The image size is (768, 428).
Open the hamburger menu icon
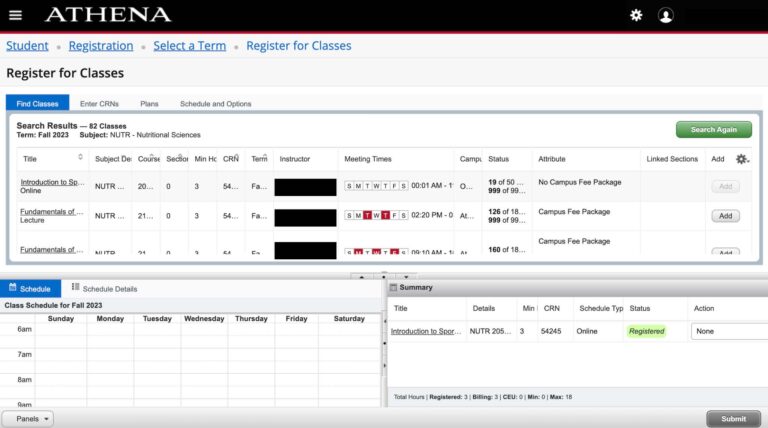click(x=15, y=15)
